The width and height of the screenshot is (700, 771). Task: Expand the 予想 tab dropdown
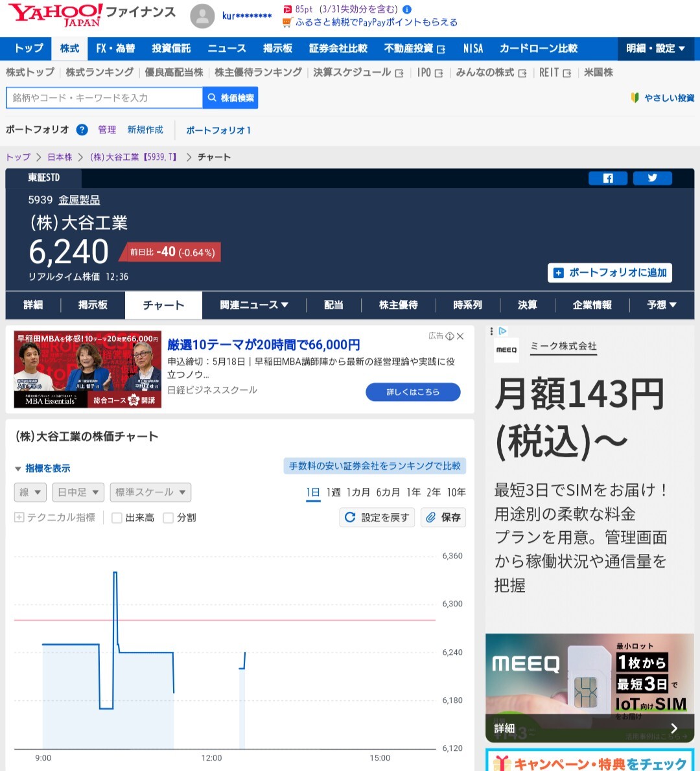coord(662,305)
